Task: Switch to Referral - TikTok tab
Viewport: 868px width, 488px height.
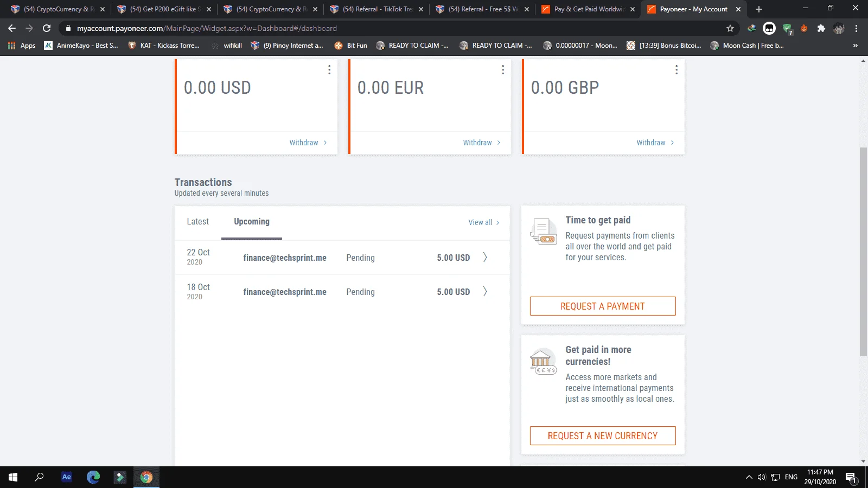Action: click(376, 9)
